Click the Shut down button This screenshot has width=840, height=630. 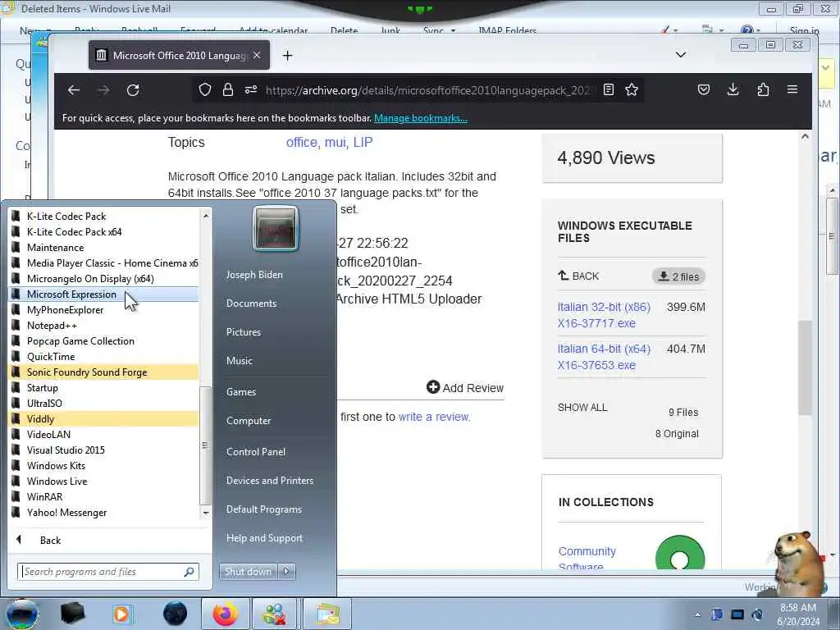pyautogui.click(x=248, y=572)
